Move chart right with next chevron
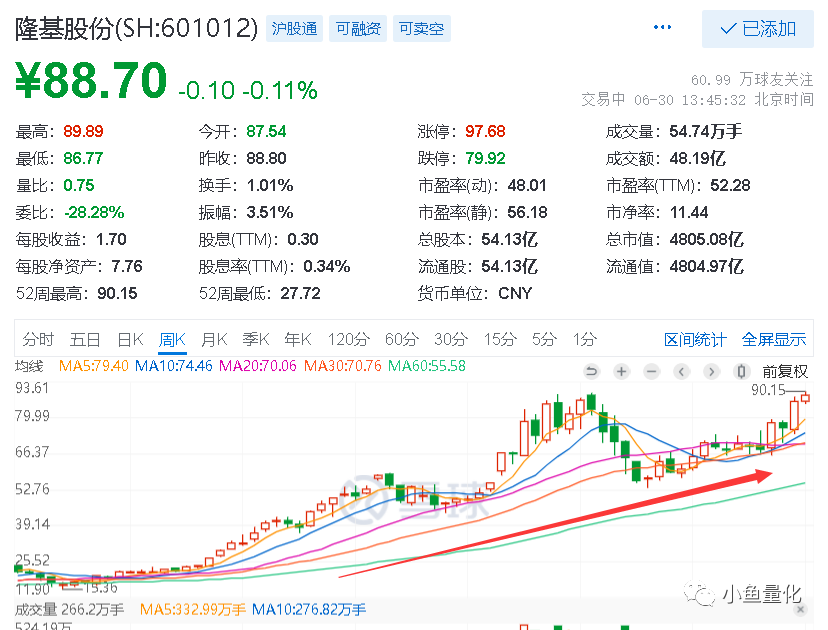 [711, 372]
